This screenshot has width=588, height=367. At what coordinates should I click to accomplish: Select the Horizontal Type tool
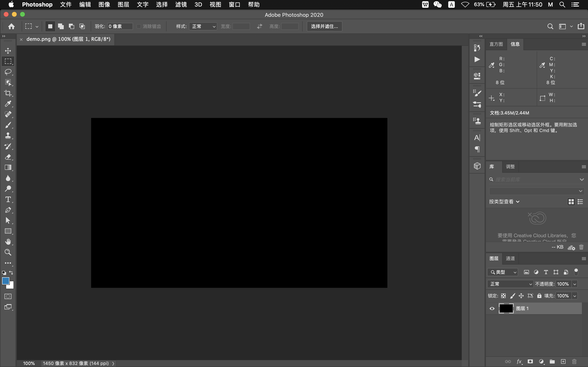pos(8,199)
